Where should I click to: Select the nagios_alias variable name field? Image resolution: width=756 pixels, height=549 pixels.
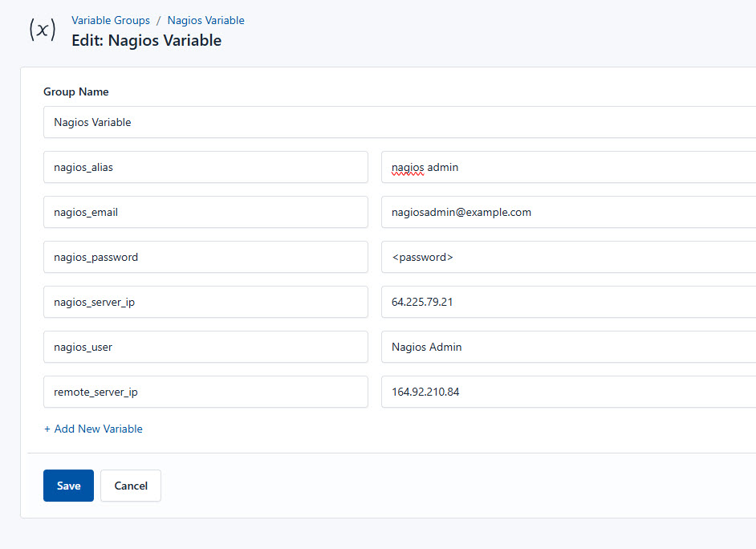205,167
